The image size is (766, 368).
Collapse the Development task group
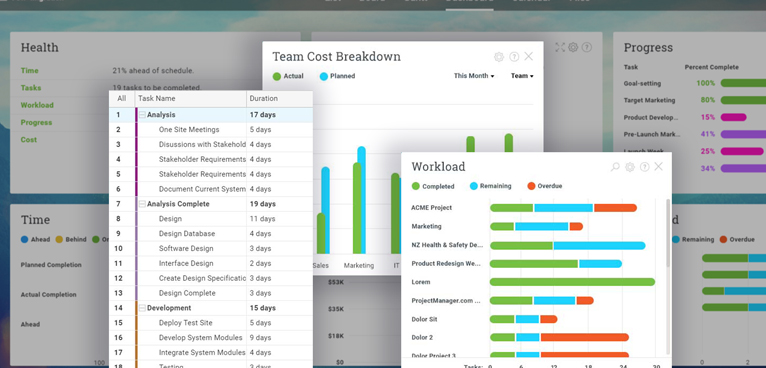pos(142,308)
